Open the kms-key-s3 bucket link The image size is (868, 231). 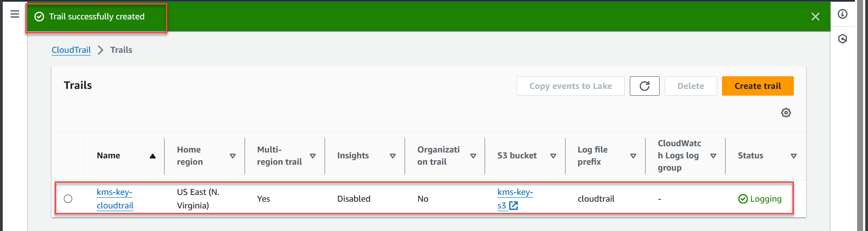tap(515, 199)
